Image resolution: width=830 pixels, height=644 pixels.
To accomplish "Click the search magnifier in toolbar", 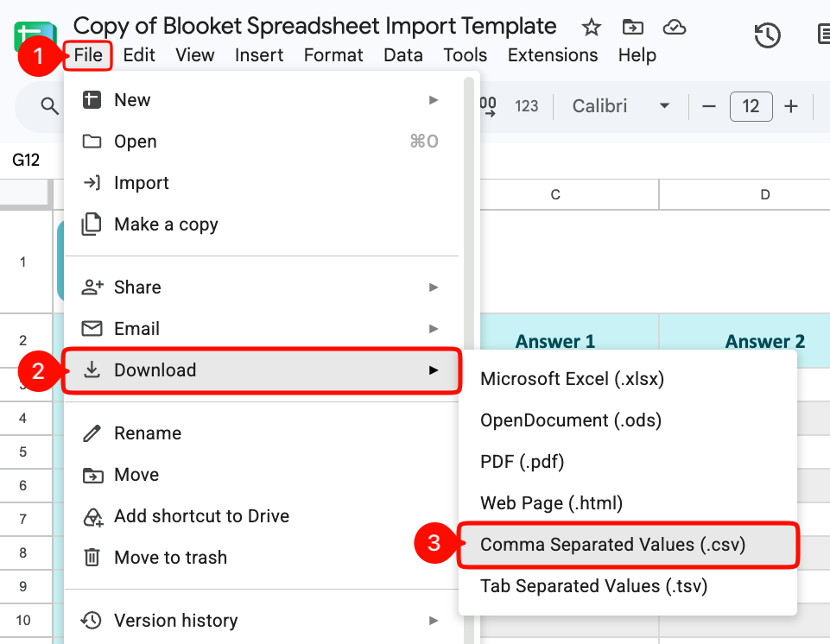I will 49,106.
